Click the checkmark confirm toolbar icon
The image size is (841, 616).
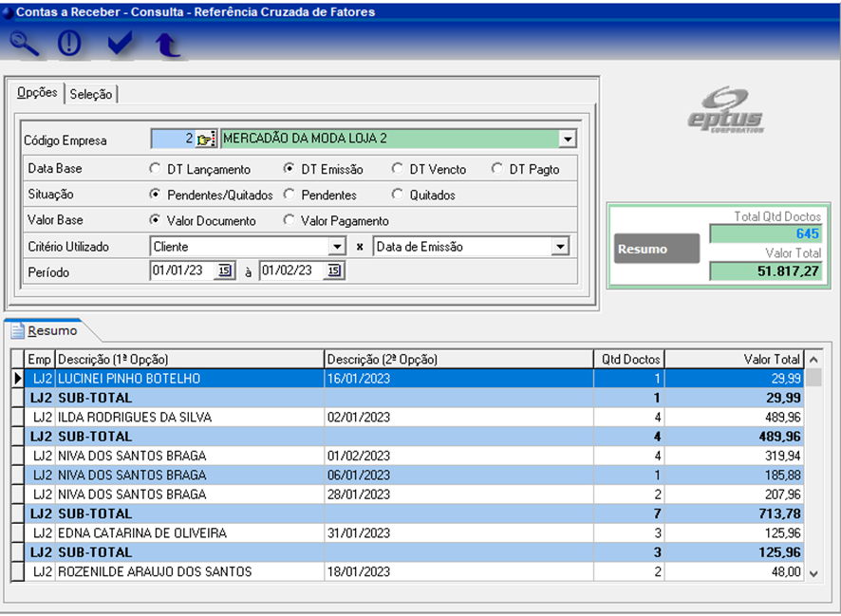120,44
